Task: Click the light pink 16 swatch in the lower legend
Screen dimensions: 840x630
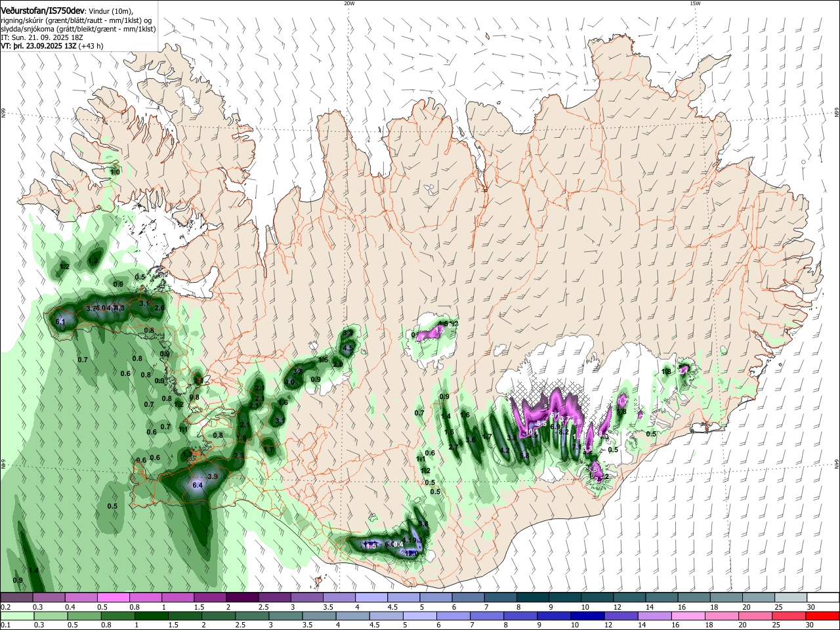Action: coord(689,616)
